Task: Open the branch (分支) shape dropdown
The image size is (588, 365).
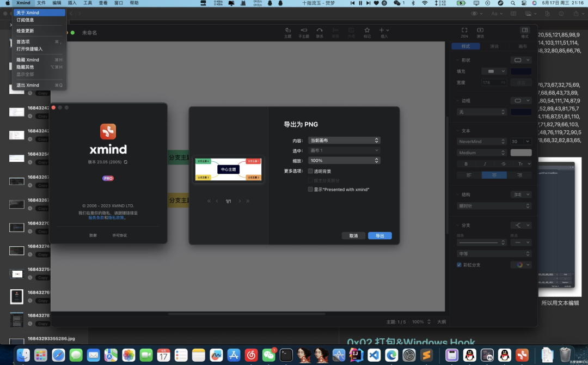Action: 521,225
